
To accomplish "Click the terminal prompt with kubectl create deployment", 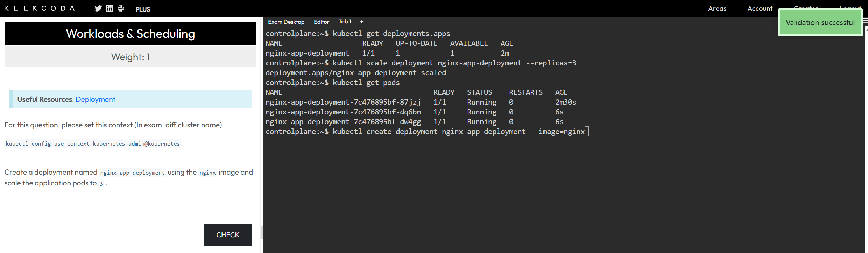I will pos(427,132).
